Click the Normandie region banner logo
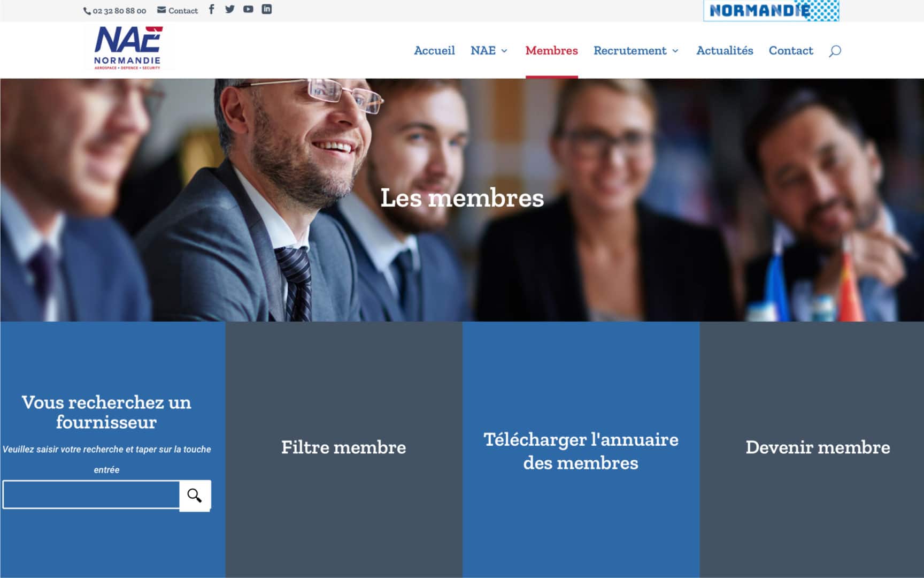Viewport: 924px width, 578px height. (x=771, y=10)
